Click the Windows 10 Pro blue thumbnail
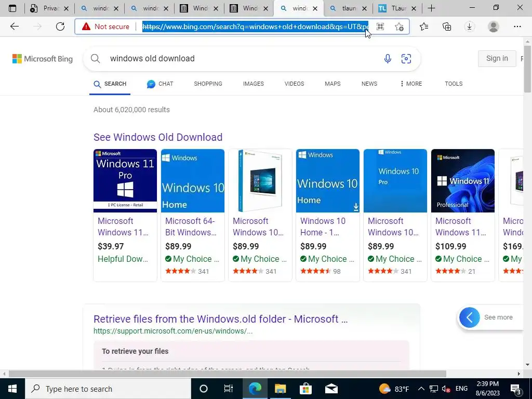 tap(395, 181)
